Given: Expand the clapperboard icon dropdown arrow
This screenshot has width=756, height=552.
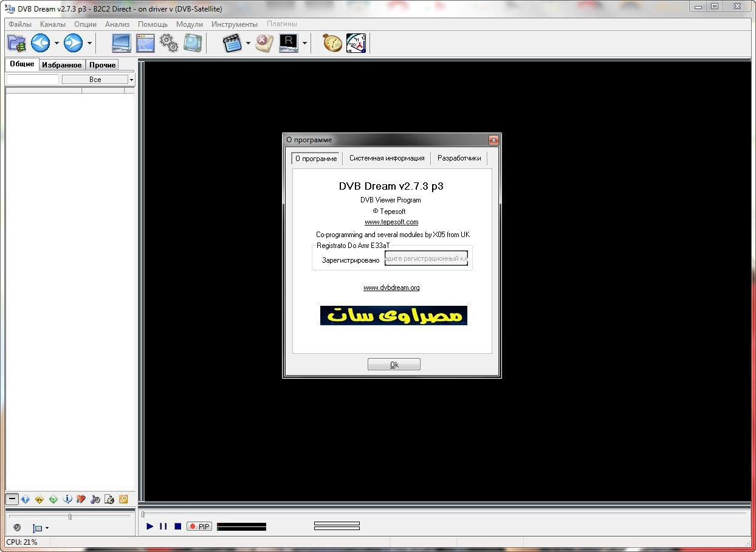Looking at the screenshot, I should click(x=248, y=43).
